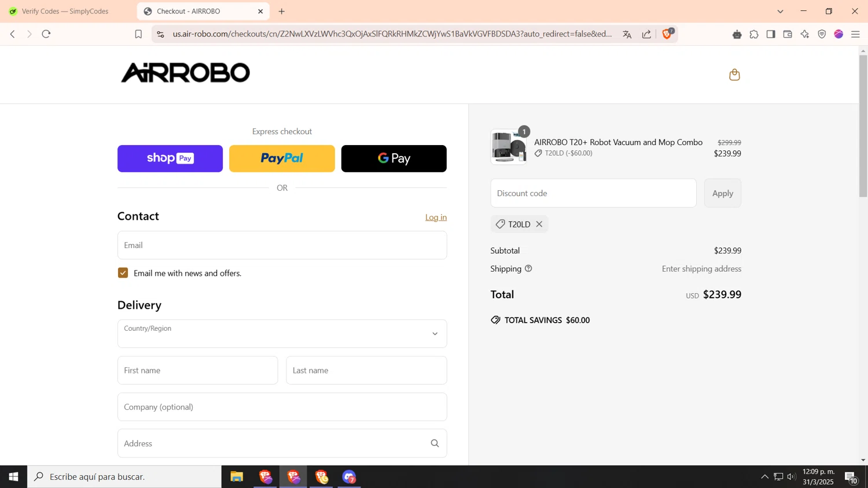Focus the Last name field
868x488 pixels.
click(366, 370)
